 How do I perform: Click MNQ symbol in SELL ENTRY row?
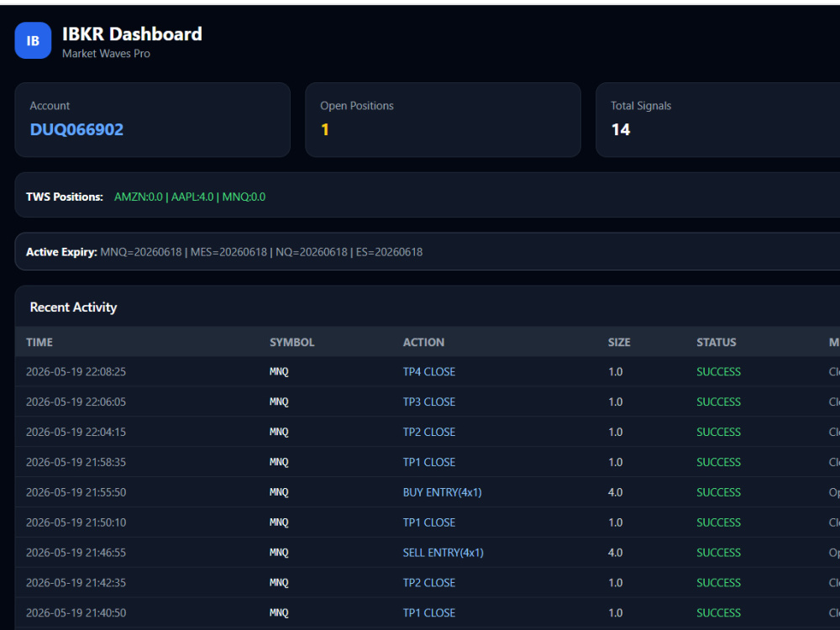coord(279,553)
